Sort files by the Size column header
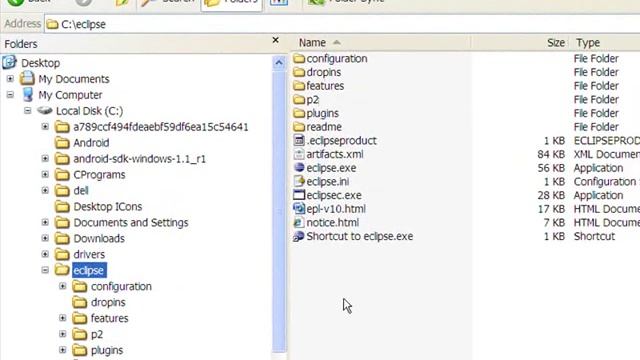 point(520,42)
